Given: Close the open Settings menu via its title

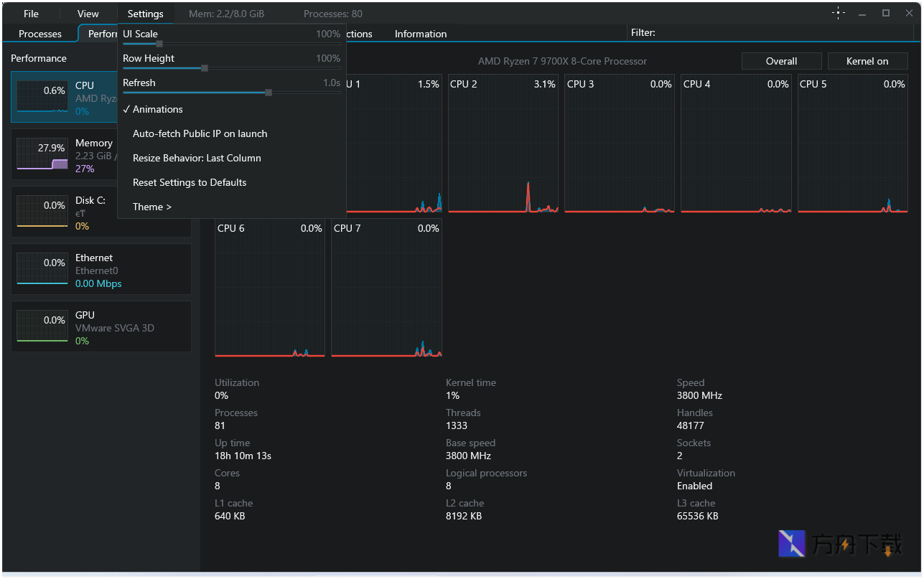Looking at the screenshot, I should click(x=145, y=14).
